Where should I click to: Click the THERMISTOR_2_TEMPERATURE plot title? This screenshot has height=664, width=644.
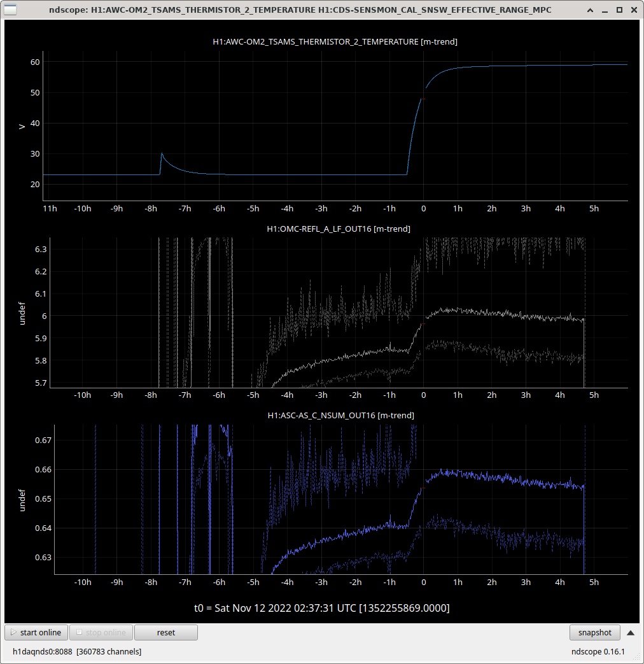(335, 42)
